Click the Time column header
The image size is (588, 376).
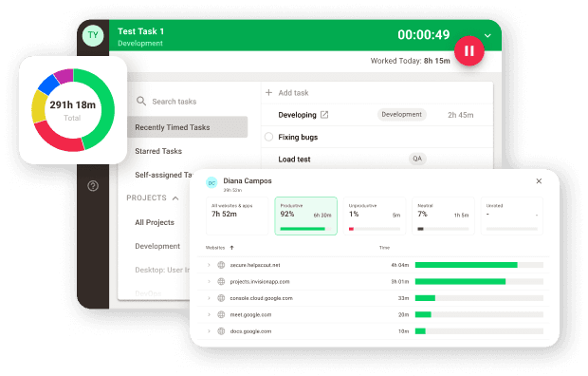click(384, 248)
